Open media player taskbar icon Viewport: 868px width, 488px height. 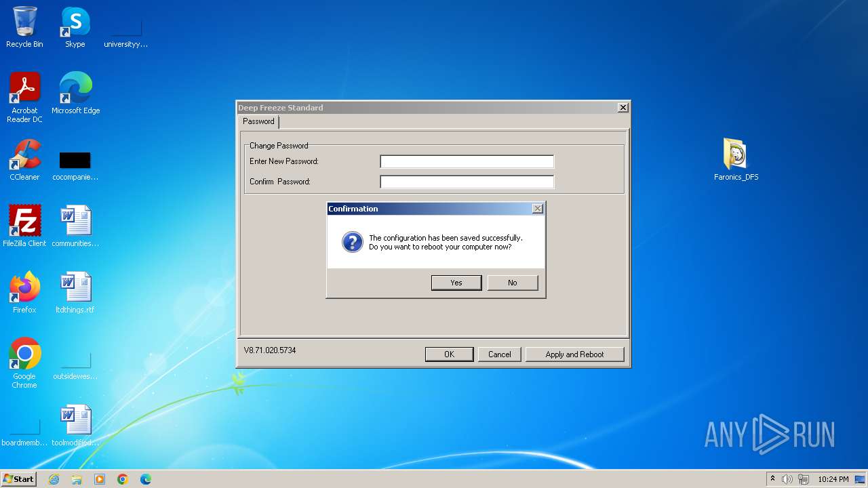(x=100, y=479)
